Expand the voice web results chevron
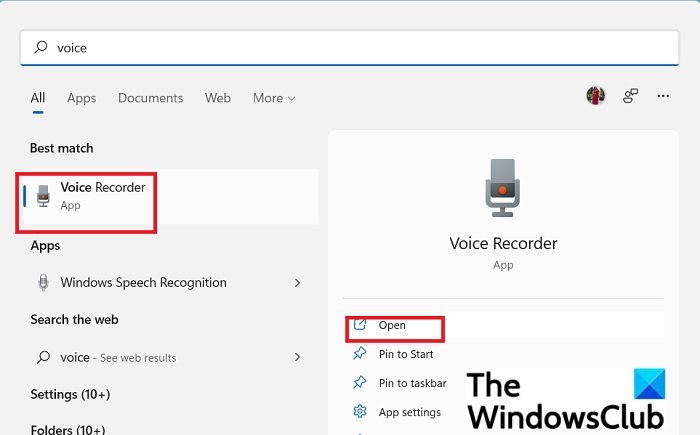Viewport: 700px width, 435px height. coord(297,357)
